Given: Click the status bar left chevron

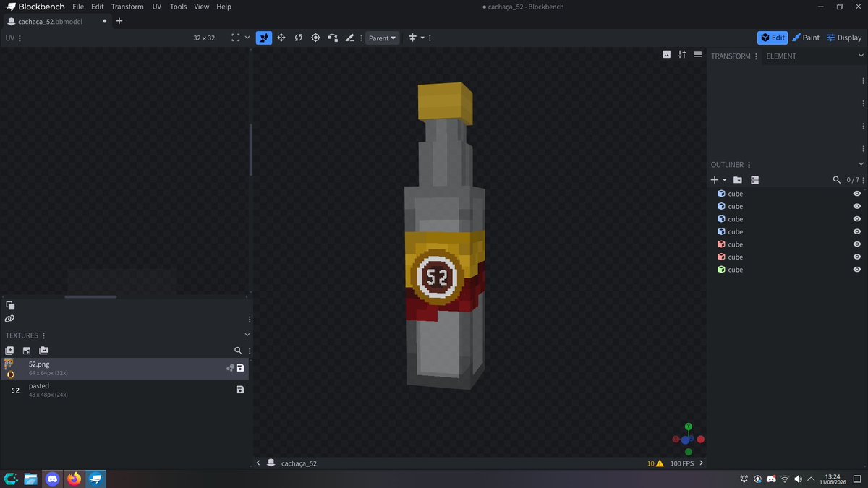Looking at the screenshot, I should coord(258,463).
